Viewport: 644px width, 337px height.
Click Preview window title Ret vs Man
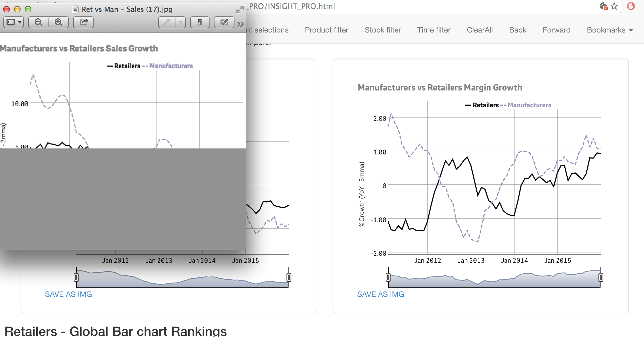tap(127, 9)
